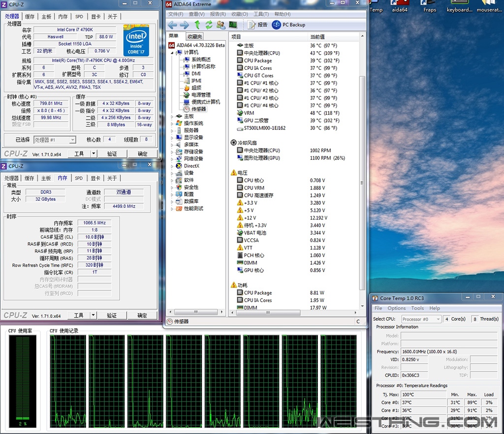Screen dimensions: 504x434
Task: Click the 当前值 column header in AIDA64
Action: 333,36
